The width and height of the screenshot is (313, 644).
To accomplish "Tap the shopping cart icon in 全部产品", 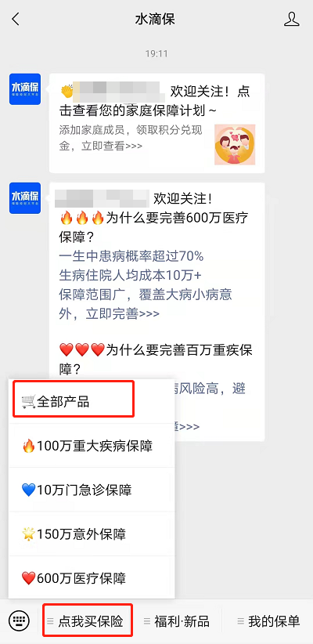I will (28, 401).
